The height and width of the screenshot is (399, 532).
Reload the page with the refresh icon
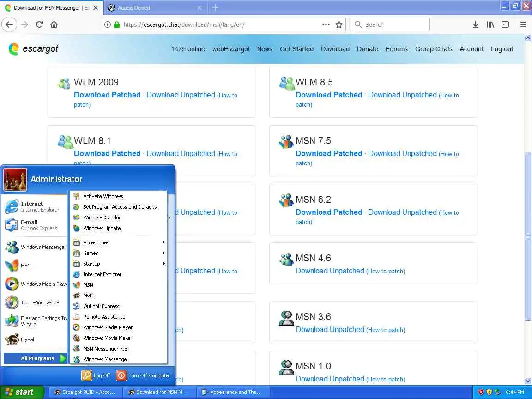coord(39,24)
